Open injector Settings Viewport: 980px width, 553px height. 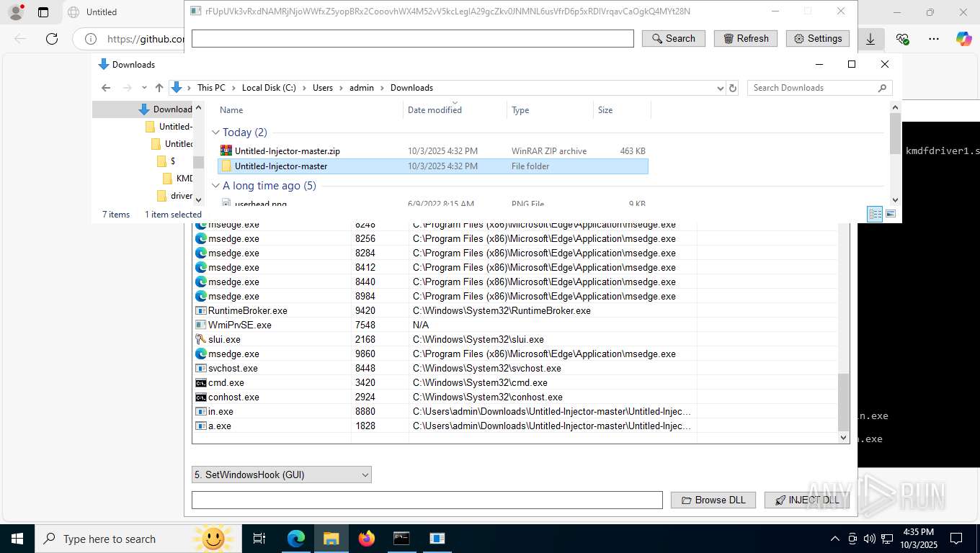coord(818,39)
